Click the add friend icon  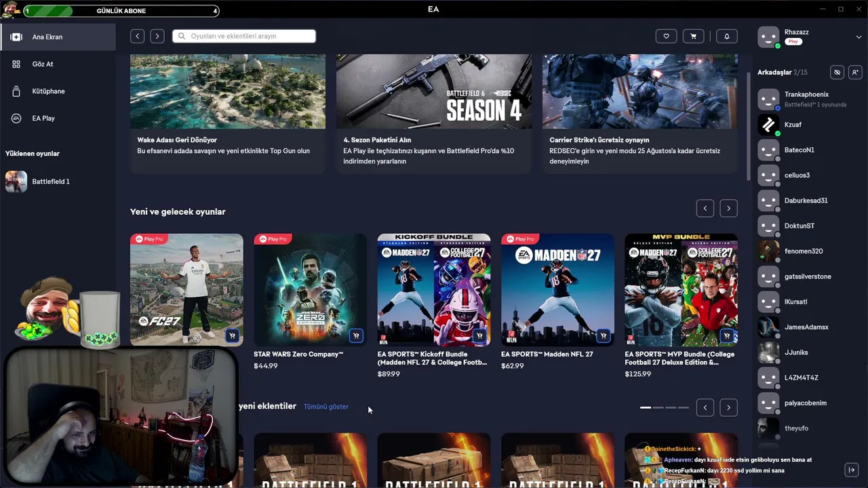pos(855,72)
